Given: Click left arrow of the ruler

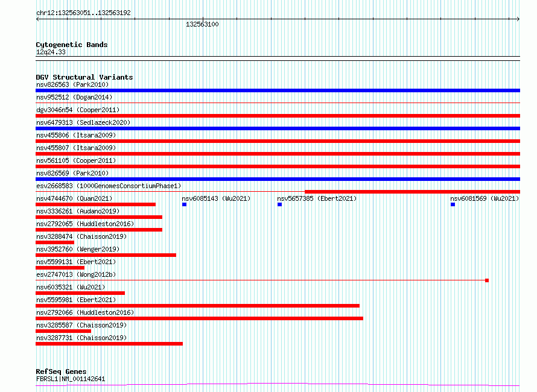Looking at the screenshot, I should (x=37, y=19).
